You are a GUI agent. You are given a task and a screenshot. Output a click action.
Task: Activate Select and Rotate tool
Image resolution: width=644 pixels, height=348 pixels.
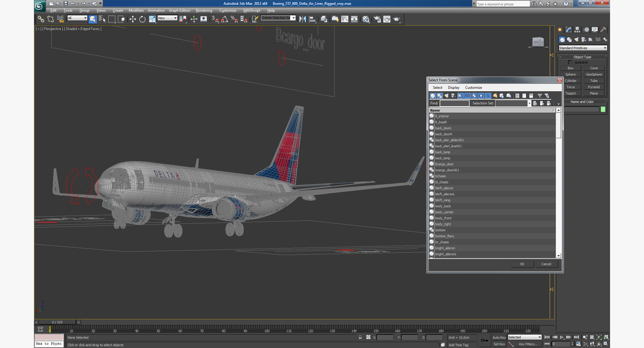point(142,19)
